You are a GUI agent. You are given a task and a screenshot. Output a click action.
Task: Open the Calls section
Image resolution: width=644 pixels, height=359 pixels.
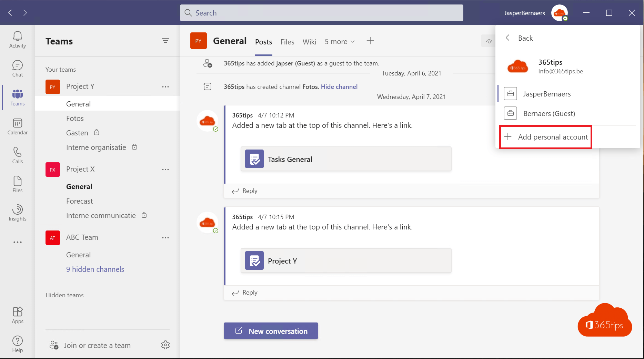(x=17, y=155)
